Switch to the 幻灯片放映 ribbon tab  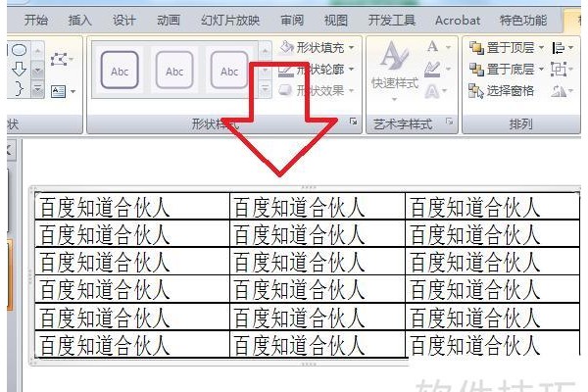pos(230,20)
